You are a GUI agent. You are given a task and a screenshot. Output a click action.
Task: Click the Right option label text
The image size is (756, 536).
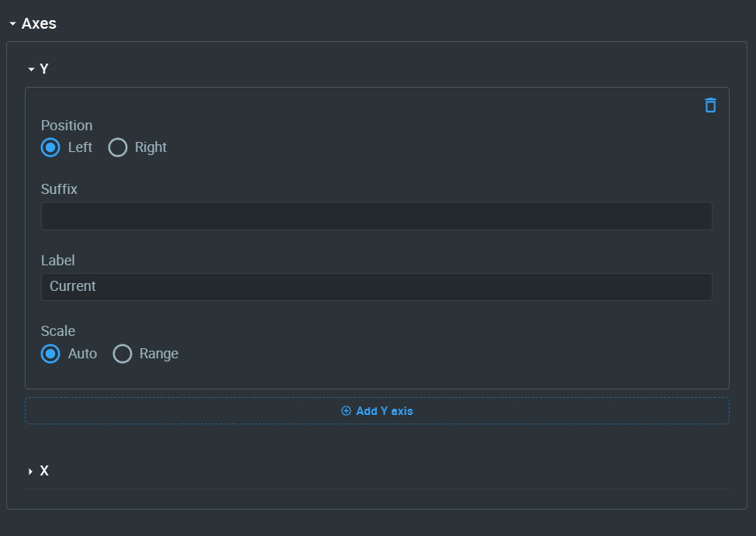point(150,147)
